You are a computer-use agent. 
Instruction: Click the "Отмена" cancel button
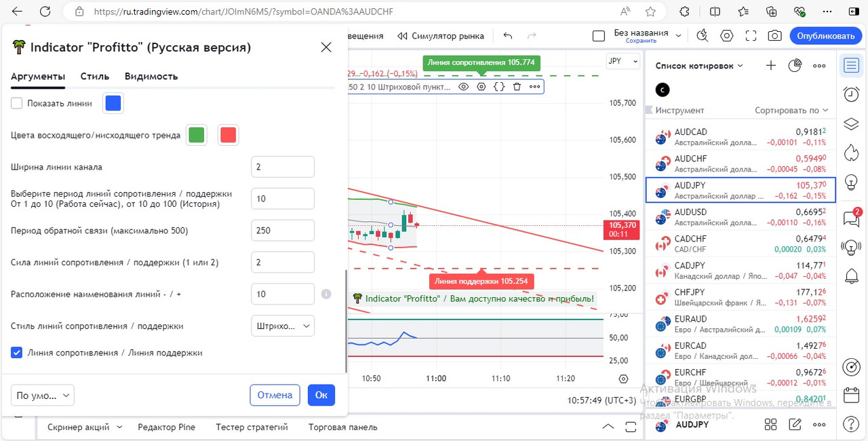(275, 395)
